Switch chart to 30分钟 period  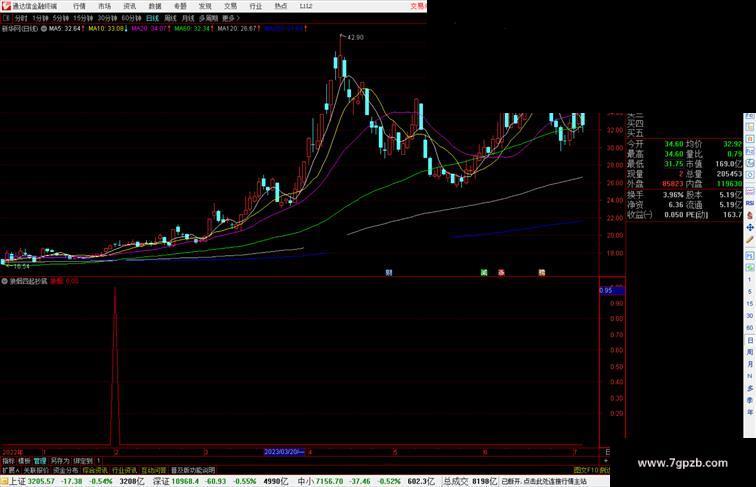107,18
